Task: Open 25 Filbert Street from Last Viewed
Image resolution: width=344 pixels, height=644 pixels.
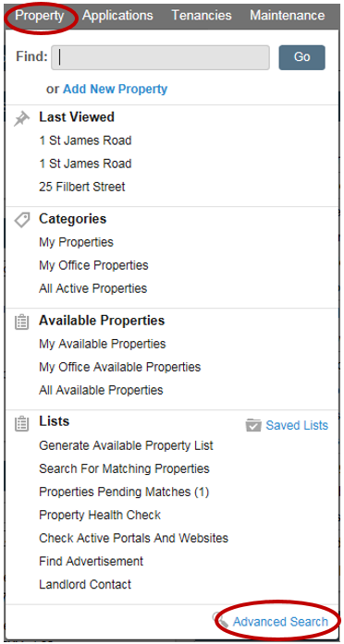Action: click(x=82, y=187)
